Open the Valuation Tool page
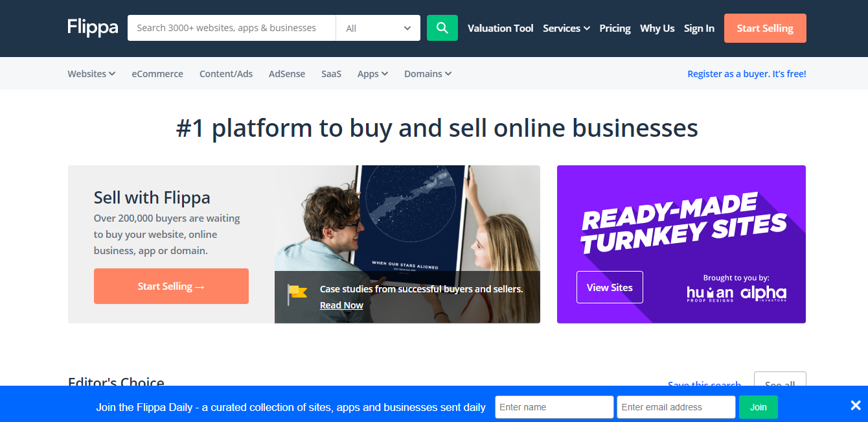This screenshot has height=422, width=868. [x=501, y=28]
